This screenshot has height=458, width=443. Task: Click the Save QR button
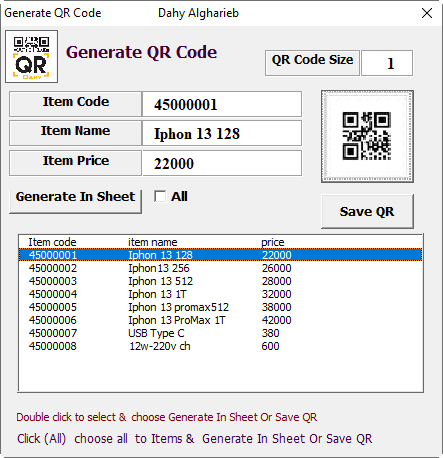pos(367,212)
